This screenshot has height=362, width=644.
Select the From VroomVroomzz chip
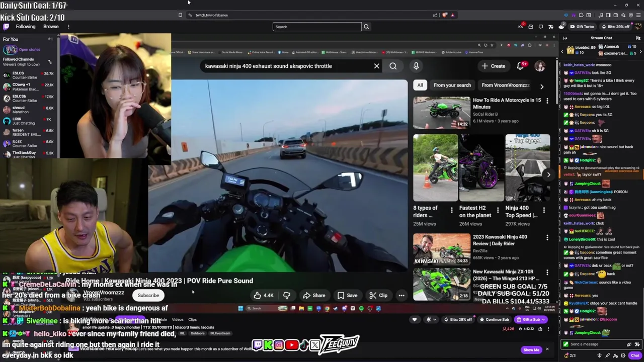click(x=506, y=85)
